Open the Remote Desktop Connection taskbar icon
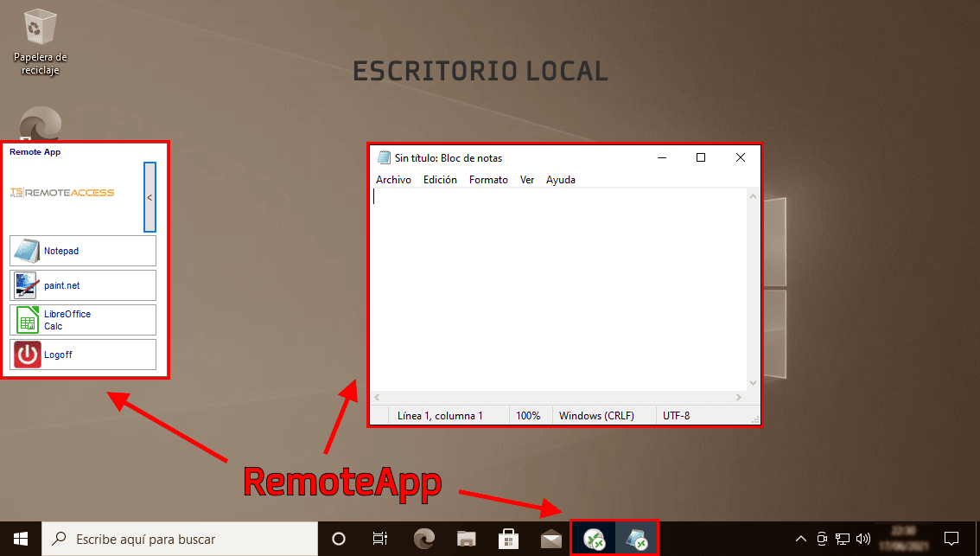Screen dimensions: 980x556 594,538
